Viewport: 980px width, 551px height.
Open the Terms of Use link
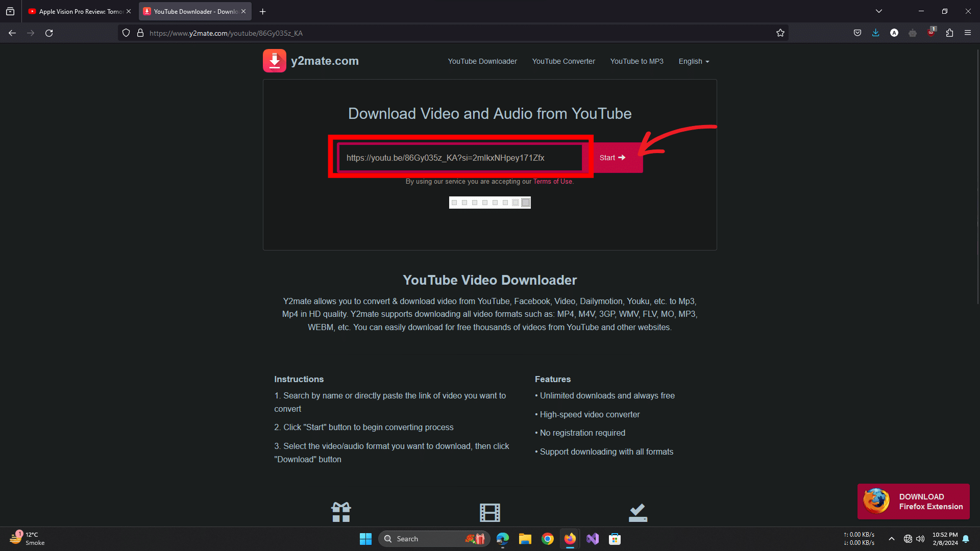[552, 182]
